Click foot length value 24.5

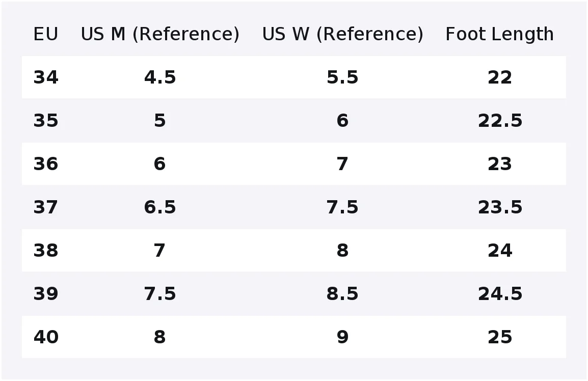coord(500,293)
